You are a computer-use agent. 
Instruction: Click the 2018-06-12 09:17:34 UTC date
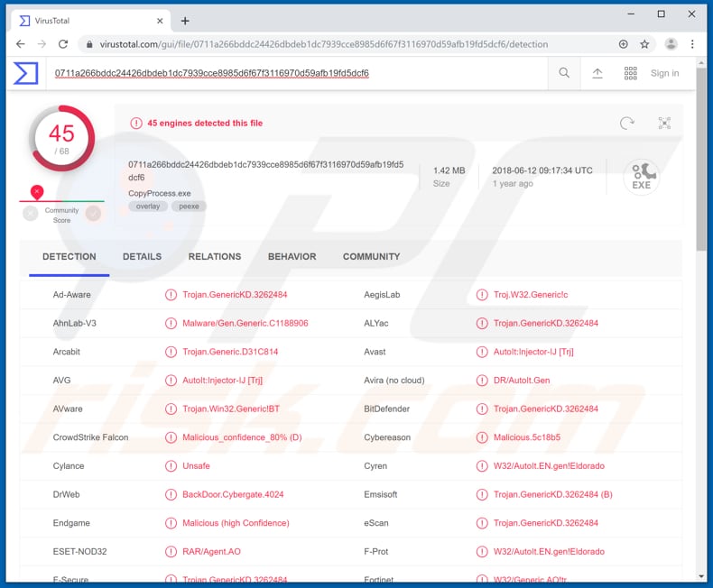[542, 170]
